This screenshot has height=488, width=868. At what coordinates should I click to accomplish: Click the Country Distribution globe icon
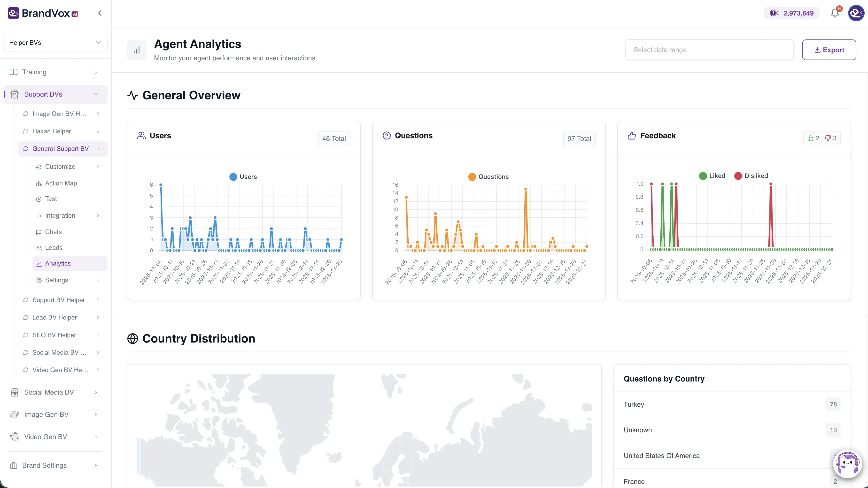pos(133,338)
